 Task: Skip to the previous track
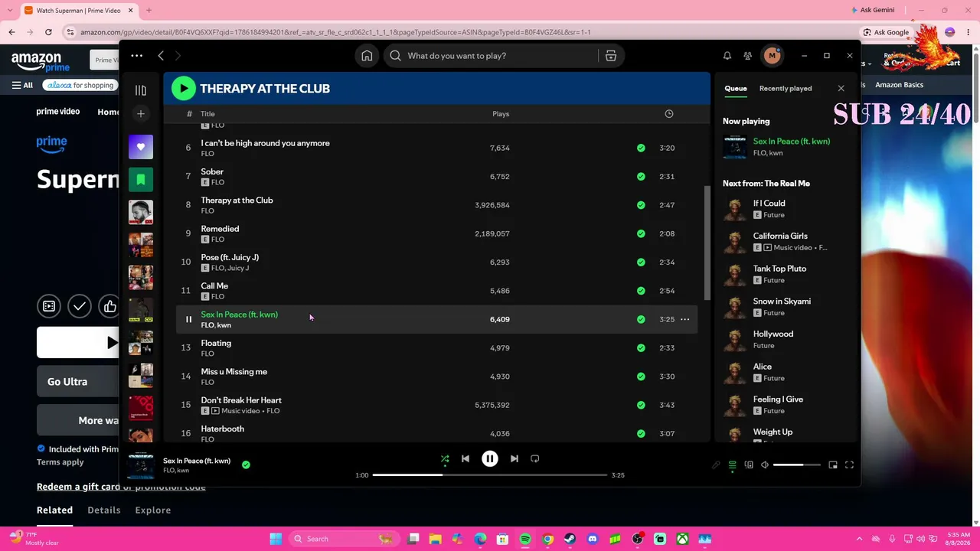[x=465, y=459]
